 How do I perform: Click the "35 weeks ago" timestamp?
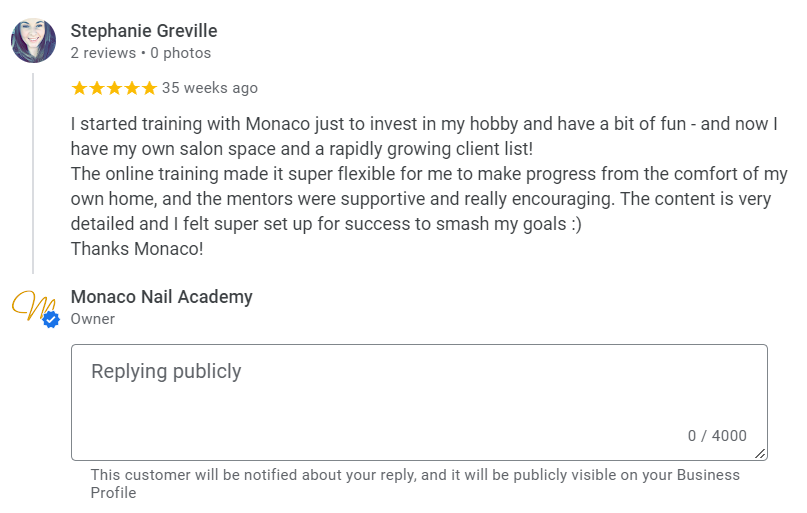pos(210,88)
